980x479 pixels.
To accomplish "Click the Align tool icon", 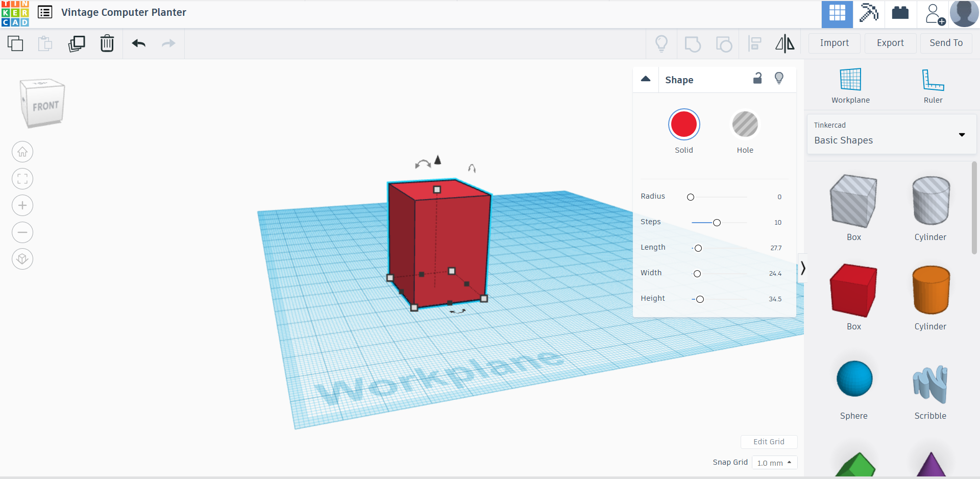I will tap(754, 44).
